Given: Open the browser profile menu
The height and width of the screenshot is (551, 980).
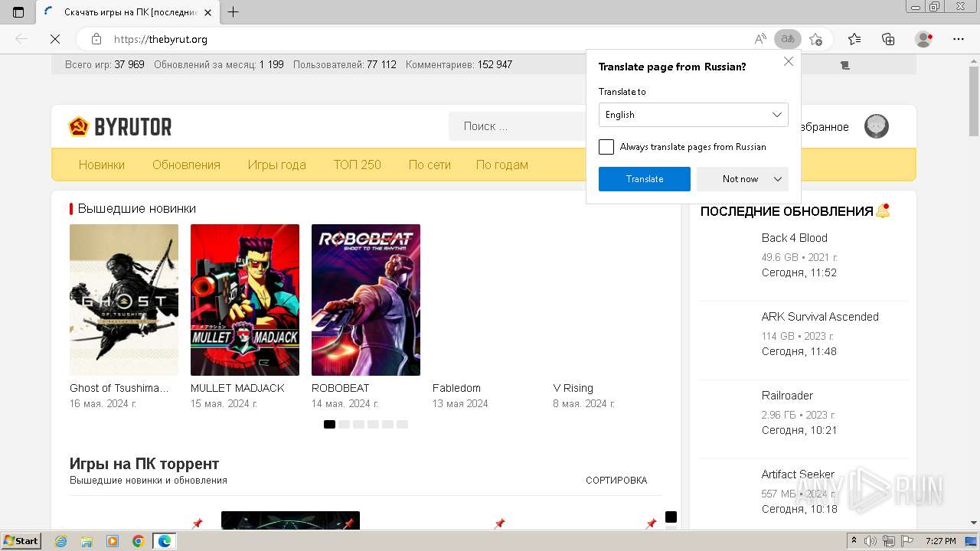Looking at the screenshot, I should pyautogui.click(x=924, y=39).
